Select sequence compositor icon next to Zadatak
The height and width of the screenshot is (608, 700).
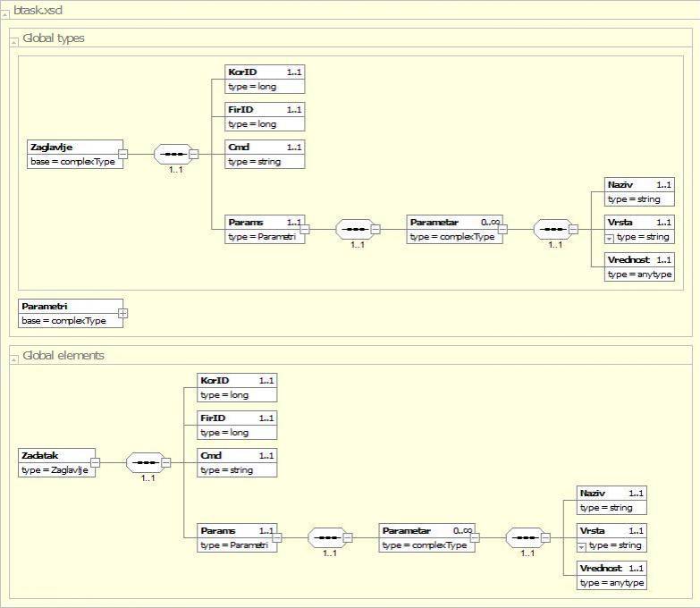click(142, 462)
